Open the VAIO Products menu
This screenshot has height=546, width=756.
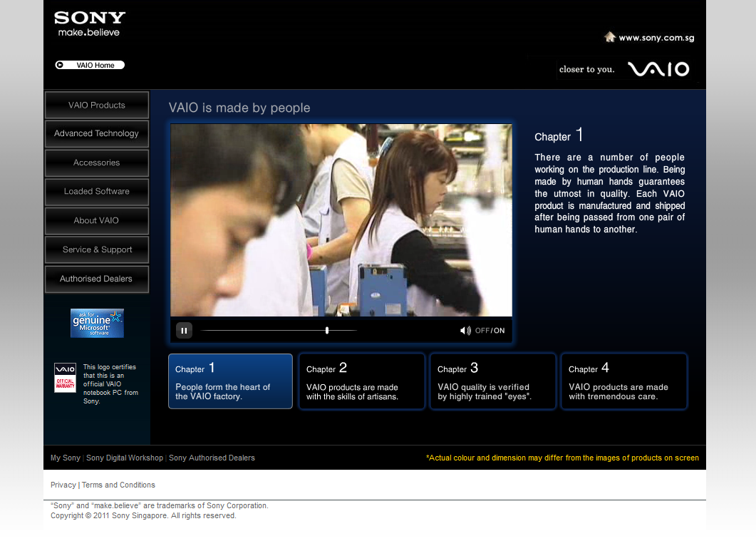pyautogui.click(x=96, y=105)
